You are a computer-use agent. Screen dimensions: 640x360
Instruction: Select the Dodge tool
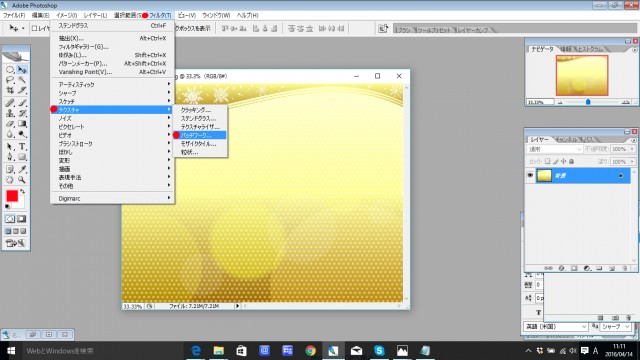click(22, 134)
